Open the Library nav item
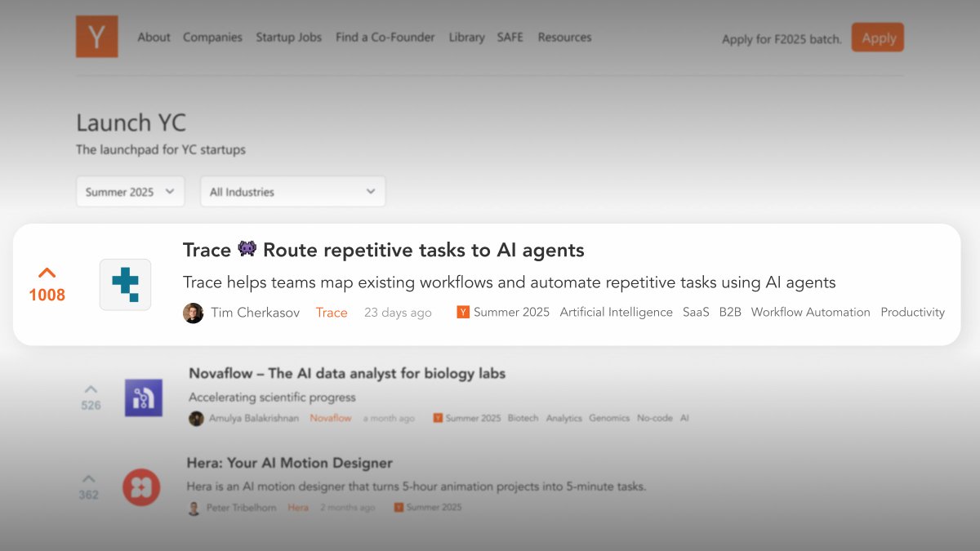This screenshot has height=551, width=980. pyautogui.click(x=466, y=38)
